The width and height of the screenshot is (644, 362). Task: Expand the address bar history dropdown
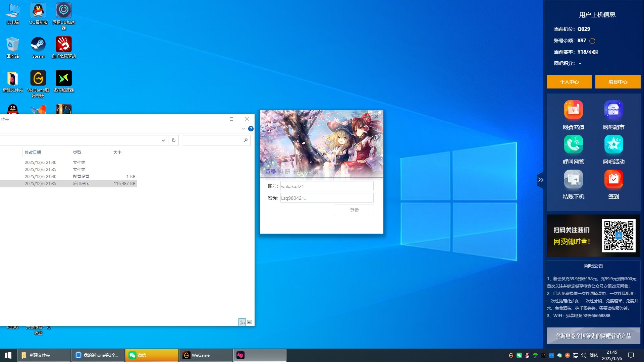tap(163, 140)
